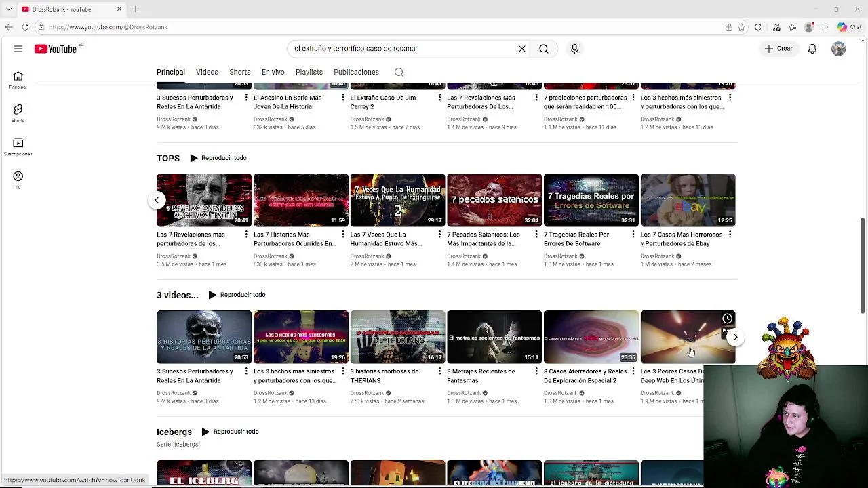Image resolution: width=868 pixels, height=488 pixels.
Task: Open title Los 3 hechos más siniestros in 3 videos row
Action: point(295,375)
